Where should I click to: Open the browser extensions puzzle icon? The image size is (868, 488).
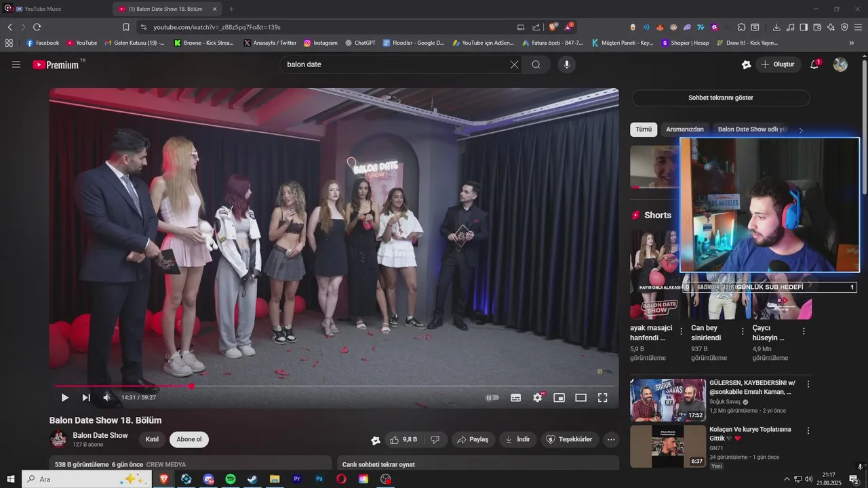(x=741, y=27)
